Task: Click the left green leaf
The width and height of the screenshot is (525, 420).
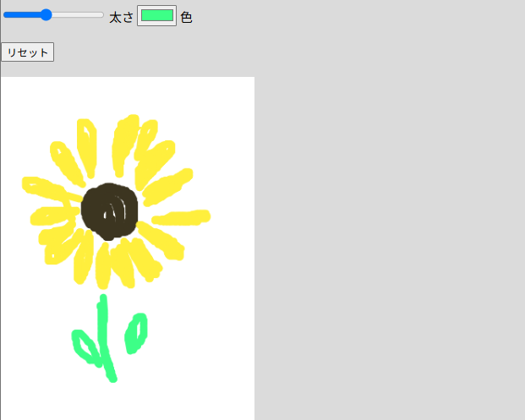Action: pos(85,348)
